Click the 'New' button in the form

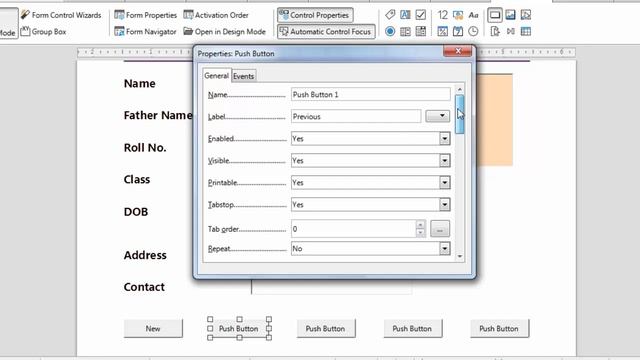153,329
